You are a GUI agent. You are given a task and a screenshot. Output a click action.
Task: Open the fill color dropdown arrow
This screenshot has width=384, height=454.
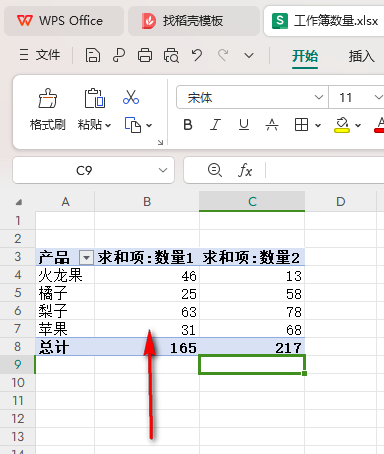point(358,126)
